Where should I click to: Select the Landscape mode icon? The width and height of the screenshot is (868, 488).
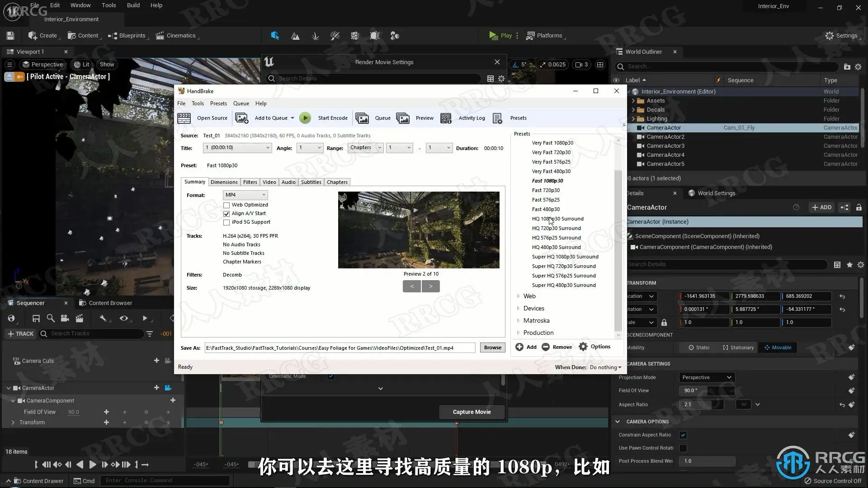pyautogui.click(x=295, y=36)
